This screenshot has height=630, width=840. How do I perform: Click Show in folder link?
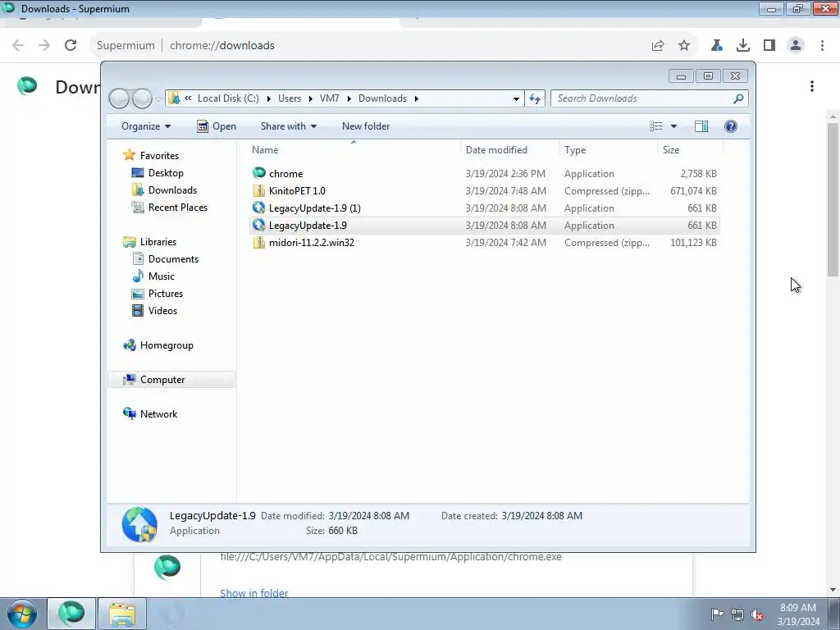pyautogui.click(x=254, y=593)
